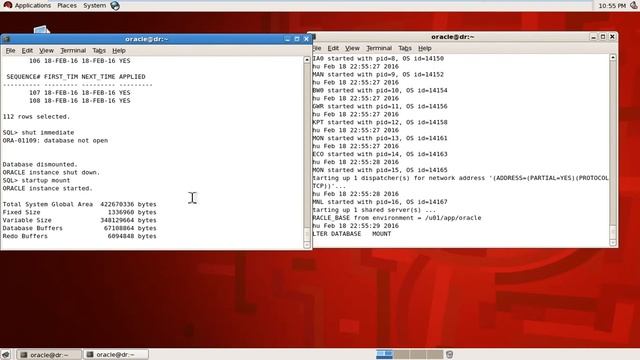Screen dimensions: 640x360
Task: Open Help menu in left terminal
Action: click(x=119, y=51)
